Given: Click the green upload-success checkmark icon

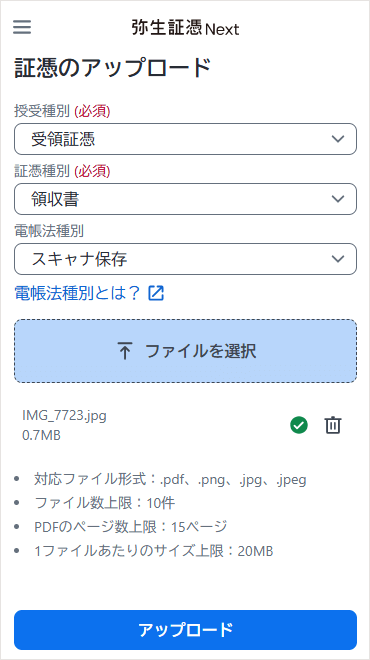Looking at the screenshot, I should (x=299, y=425).
